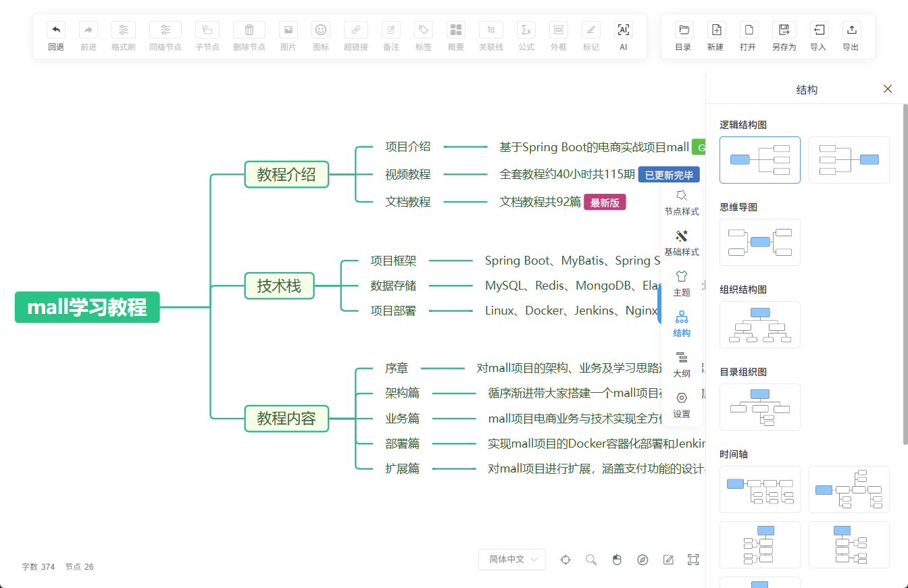Open the 大纲 outline sidebar panel

point(682,364)
